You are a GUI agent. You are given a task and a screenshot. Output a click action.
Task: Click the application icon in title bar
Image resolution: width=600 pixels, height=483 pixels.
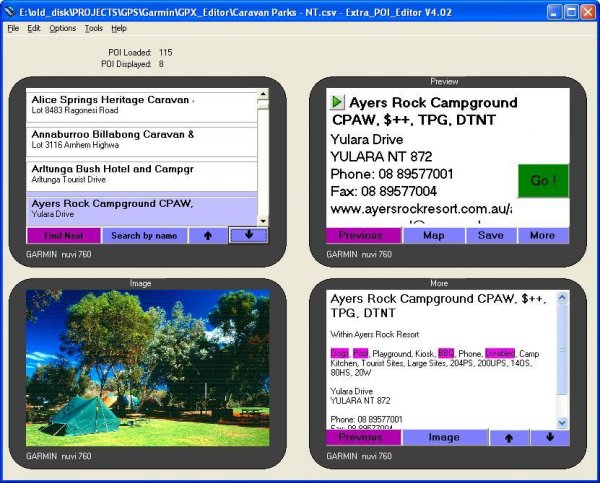pyautogui.click(x=10, y=11)
